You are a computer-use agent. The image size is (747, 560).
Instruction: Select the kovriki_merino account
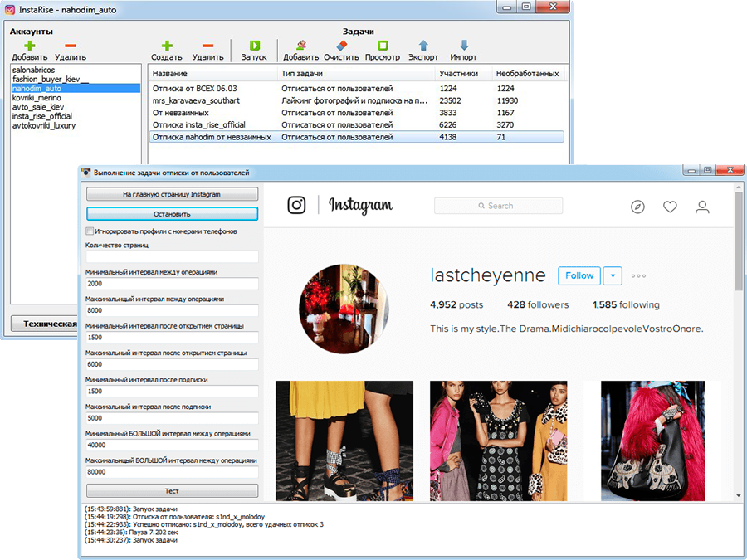(x=37, y=98)
